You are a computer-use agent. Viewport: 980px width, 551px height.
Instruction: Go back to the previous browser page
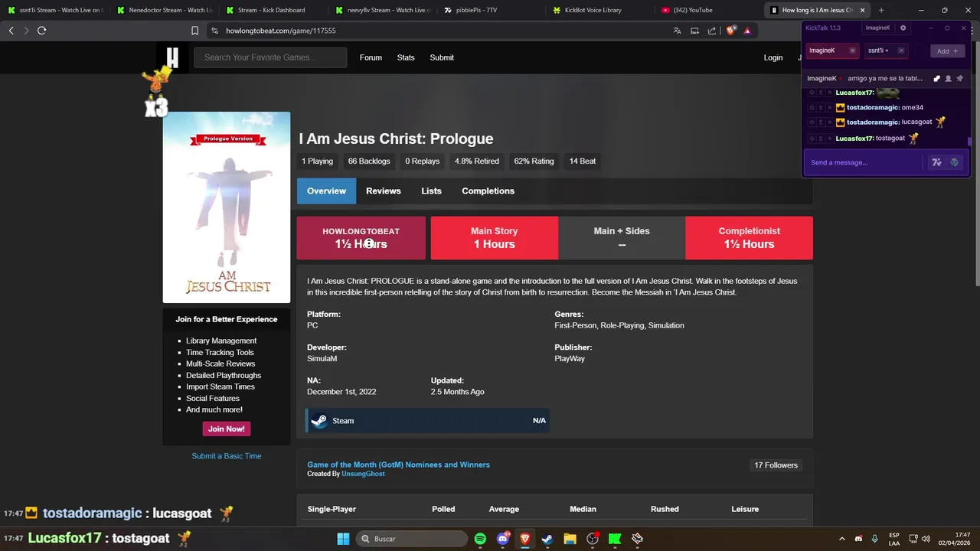(x=11, y=31)
